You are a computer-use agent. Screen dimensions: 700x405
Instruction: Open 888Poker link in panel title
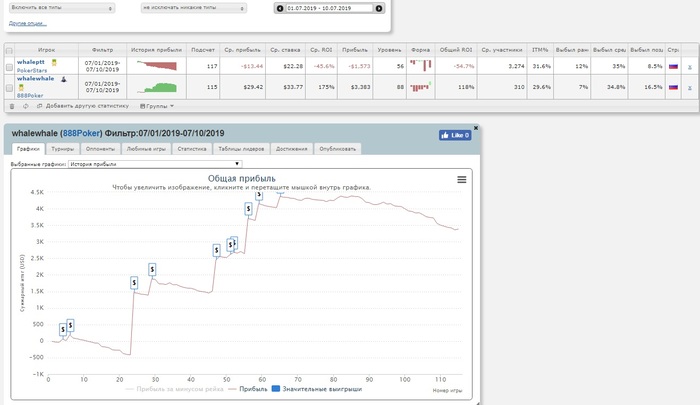(81, 134)
